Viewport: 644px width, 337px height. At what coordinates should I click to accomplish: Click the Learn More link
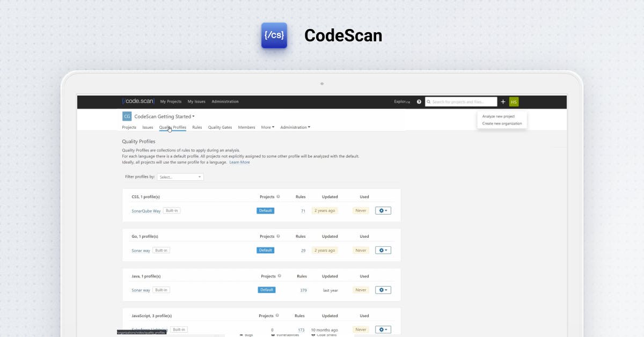[x=240, y=162]
